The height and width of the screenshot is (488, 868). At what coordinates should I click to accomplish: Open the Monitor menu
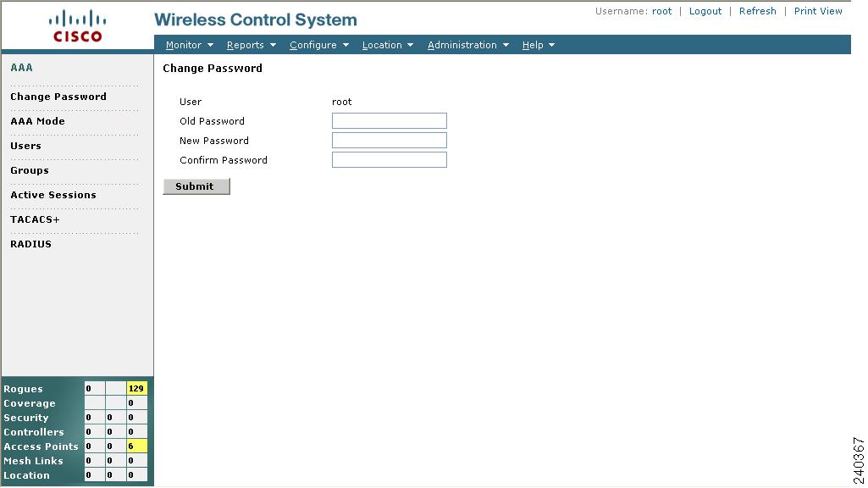tap(184, 45)
